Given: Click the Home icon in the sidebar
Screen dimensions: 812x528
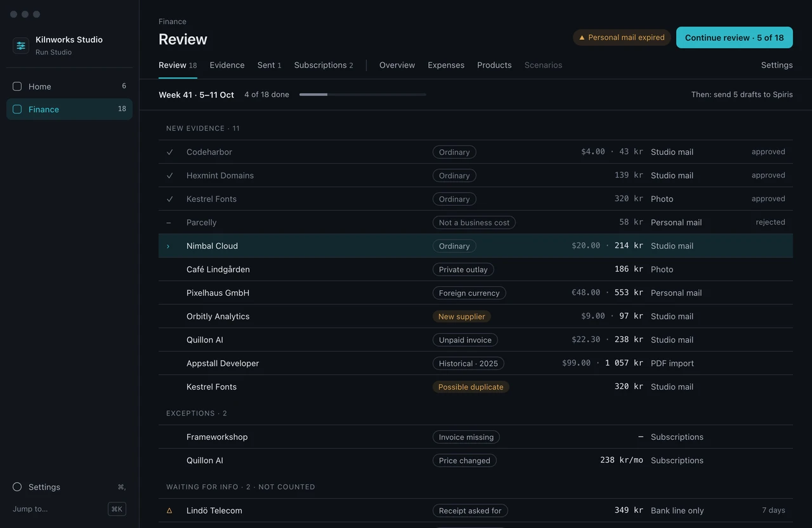Looking at the screenshot, I should pyautogui.click(x=17, y=86).
